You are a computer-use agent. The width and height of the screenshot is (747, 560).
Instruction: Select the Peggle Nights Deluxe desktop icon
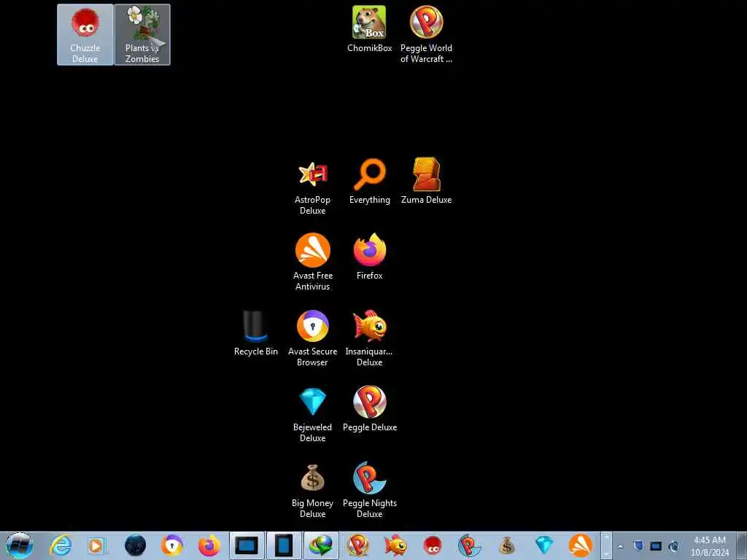370,491
